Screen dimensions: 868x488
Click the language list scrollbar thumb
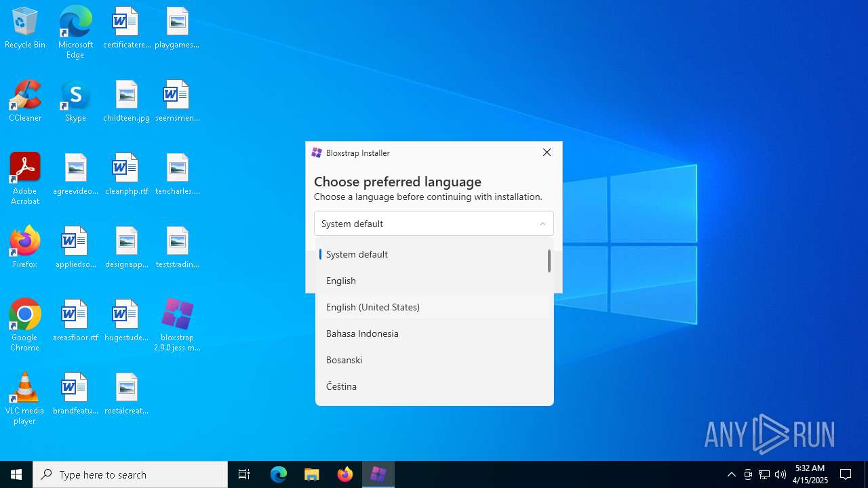549,261
